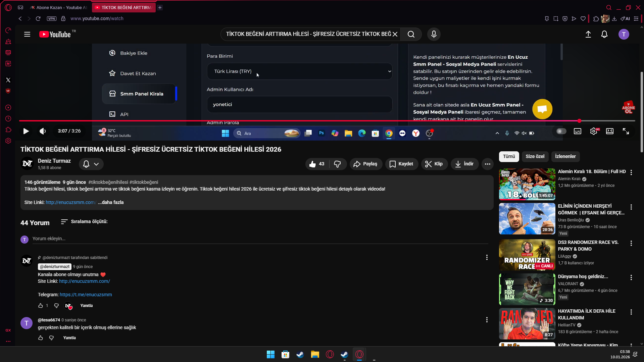
Task: Like the video with 43 likes
Action: pos(317,164)
